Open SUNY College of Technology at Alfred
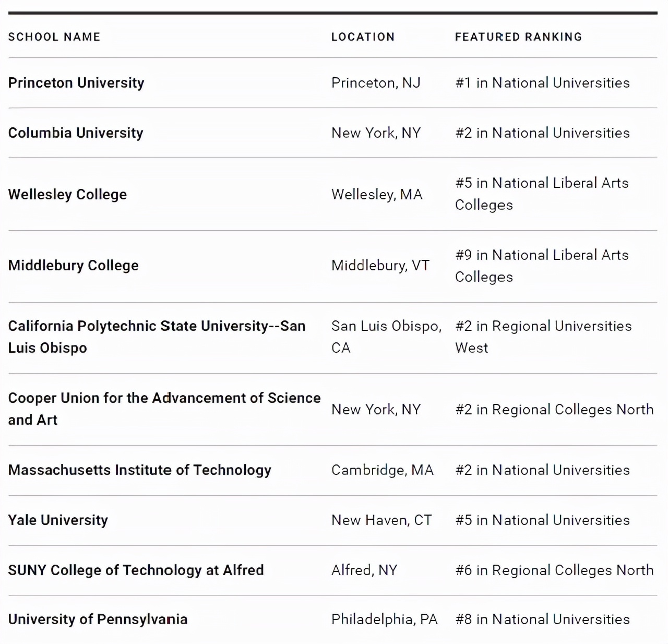The width and height of the screenshot is (668, 644). [136, 570]
